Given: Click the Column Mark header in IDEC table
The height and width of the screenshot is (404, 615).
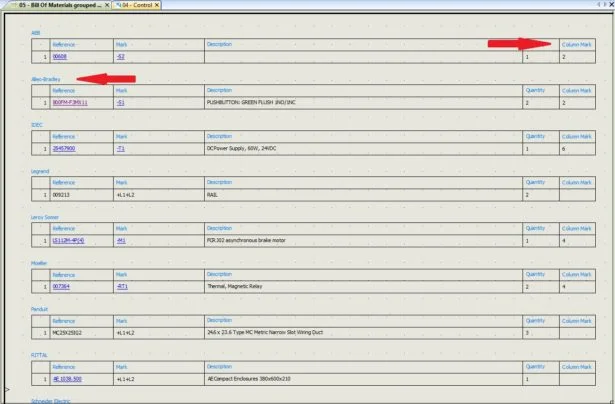Looking at the screenshot, I should [576, 136].
